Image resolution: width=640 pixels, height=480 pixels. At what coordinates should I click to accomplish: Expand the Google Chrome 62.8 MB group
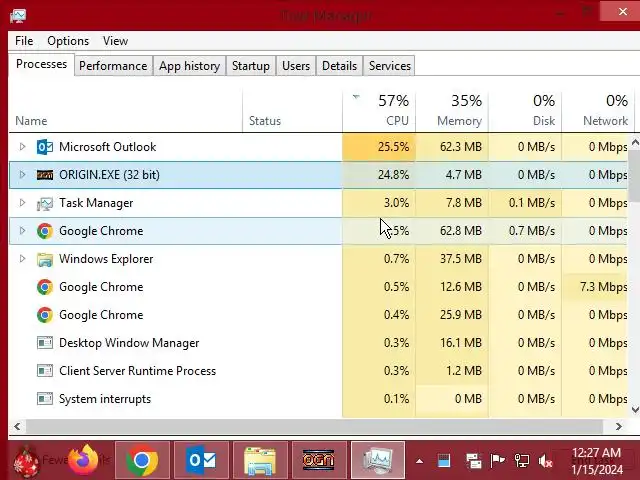(22, 231)
